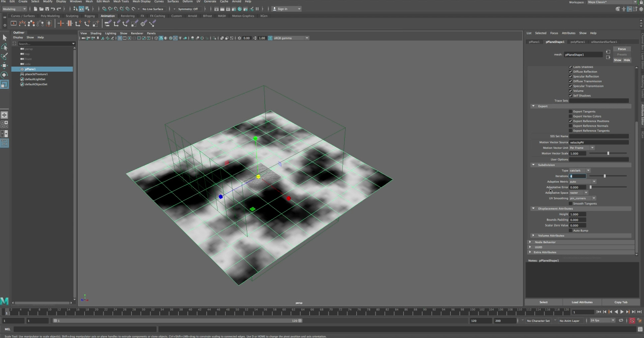Open the subdivision Type catclark dropdown
This screenshot has width=644, height=338.
tap(580, 171)
